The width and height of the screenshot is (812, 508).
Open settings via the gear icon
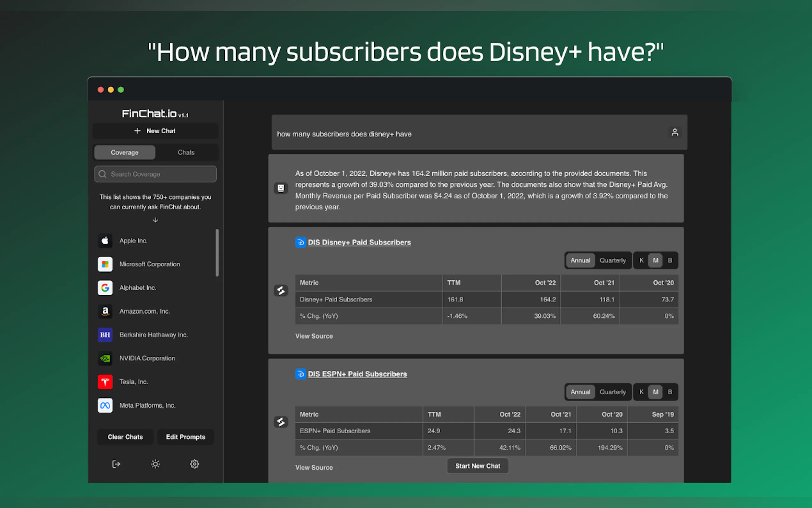coord(194,464)
